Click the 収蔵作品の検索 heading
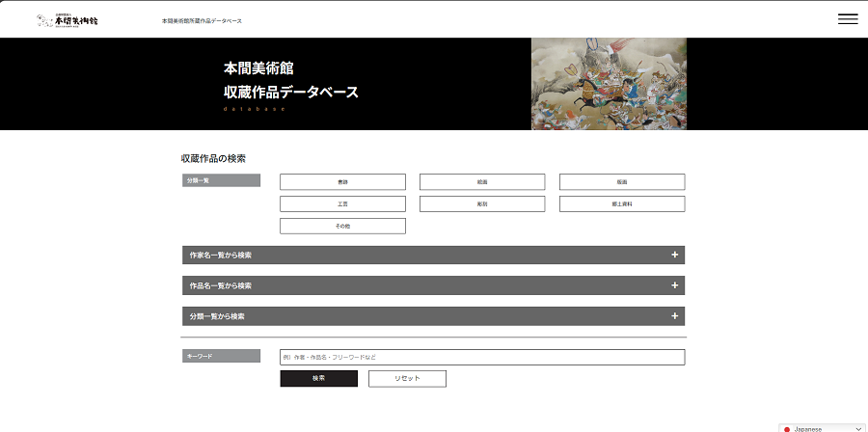This screenshot has width=868, height=432. 213,159
